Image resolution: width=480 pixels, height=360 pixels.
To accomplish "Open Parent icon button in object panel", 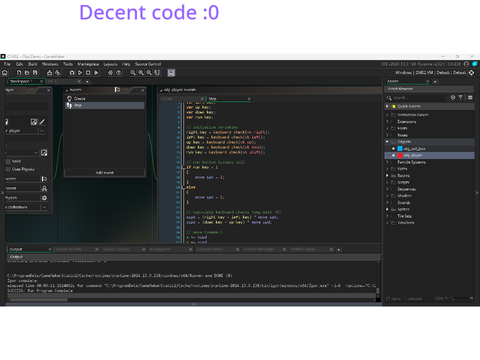I will 44,188.
